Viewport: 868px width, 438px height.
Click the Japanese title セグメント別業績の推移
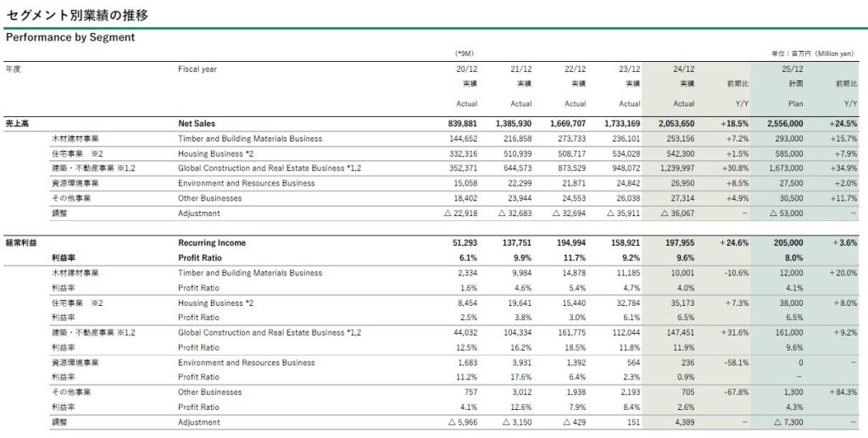(79, 14)
